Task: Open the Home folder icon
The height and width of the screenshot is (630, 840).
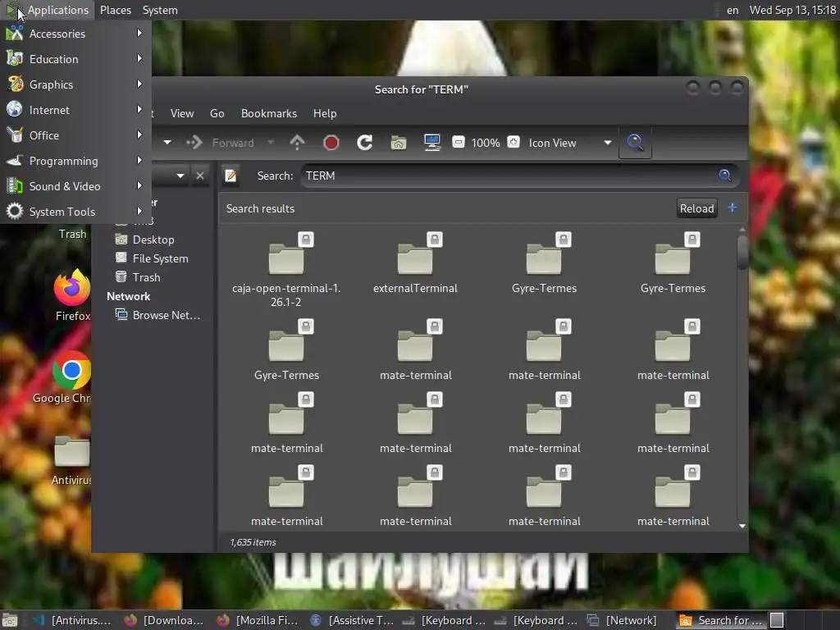Action: coord(399,143)
